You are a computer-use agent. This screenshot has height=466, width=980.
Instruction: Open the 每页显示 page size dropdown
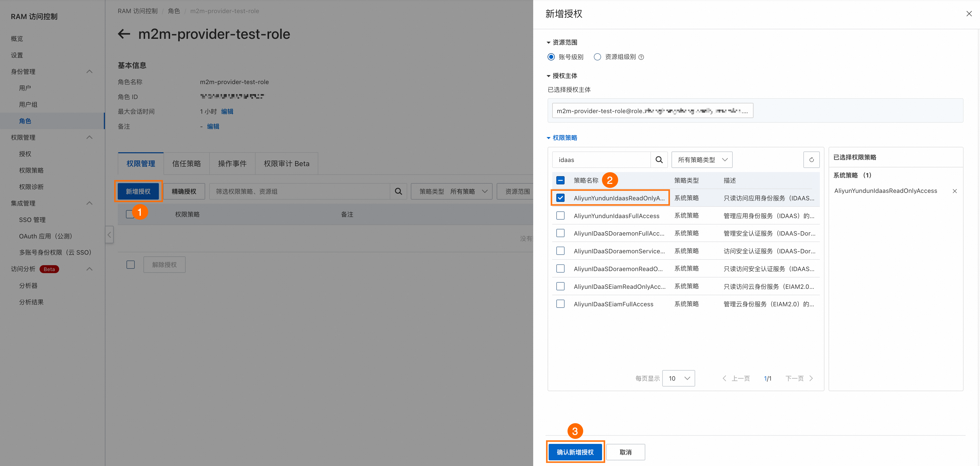click(678, 379)
